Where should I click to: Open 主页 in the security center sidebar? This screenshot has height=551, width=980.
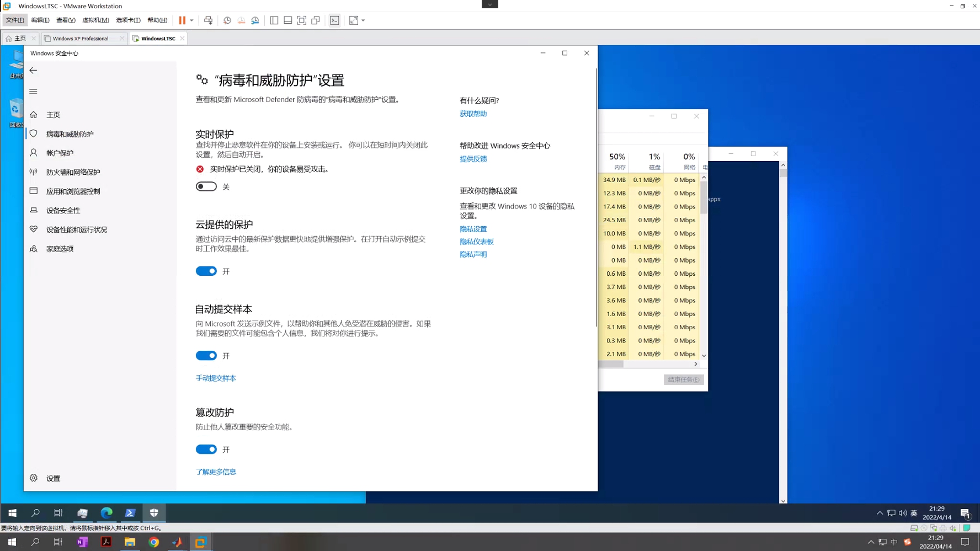click(99, 115)
